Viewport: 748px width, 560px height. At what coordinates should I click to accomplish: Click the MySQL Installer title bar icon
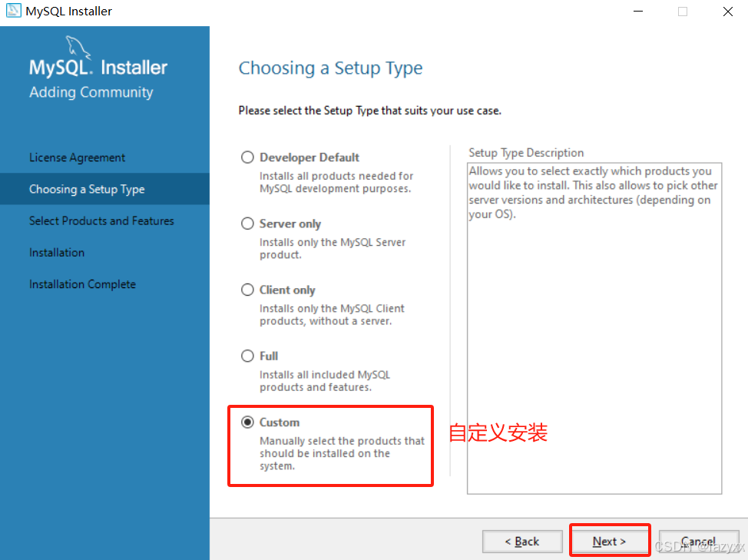(x=13, y=11)
